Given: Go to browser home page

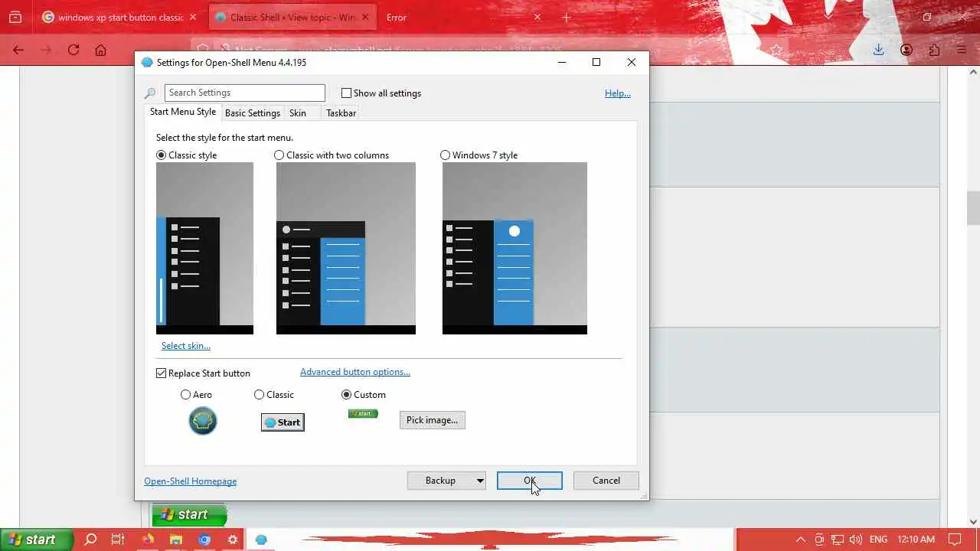Looking at the screenshot, I should (100, 50).
